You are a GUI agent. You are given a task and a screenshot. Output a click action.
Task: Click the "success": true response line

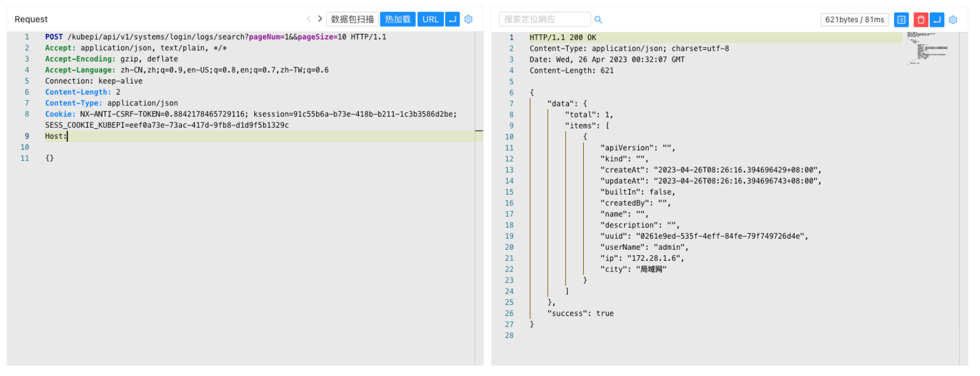coord(580,313)
